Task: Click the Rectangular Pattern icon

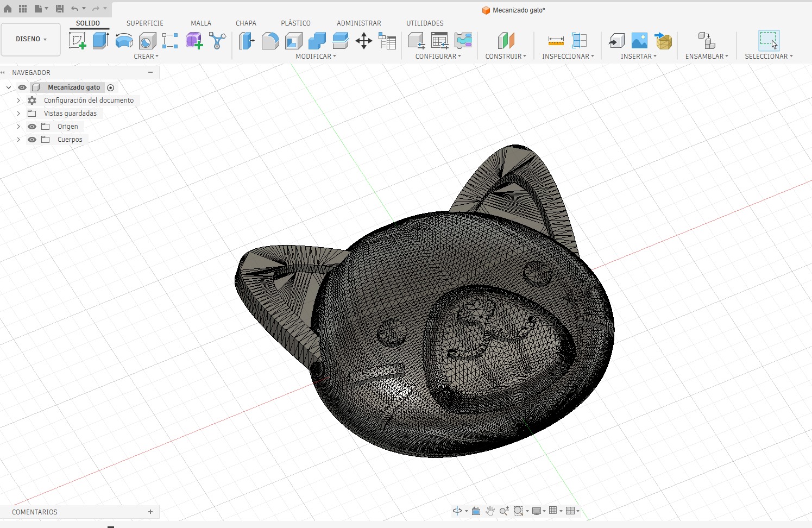Action: tap(170, 41)
